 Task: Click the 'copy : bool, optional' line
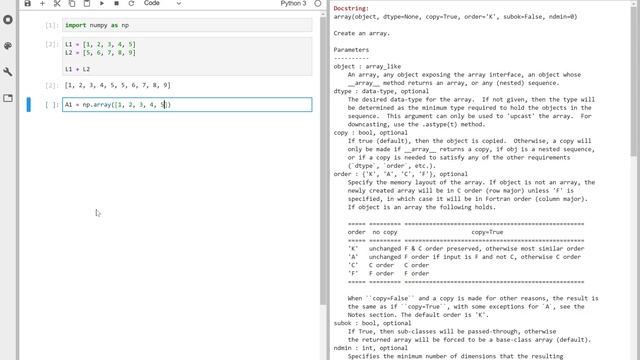click(370, 133)
